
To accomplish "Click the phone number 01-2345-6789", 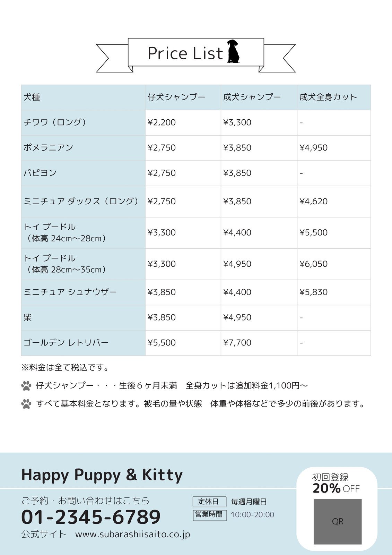I will click(91, 517).
